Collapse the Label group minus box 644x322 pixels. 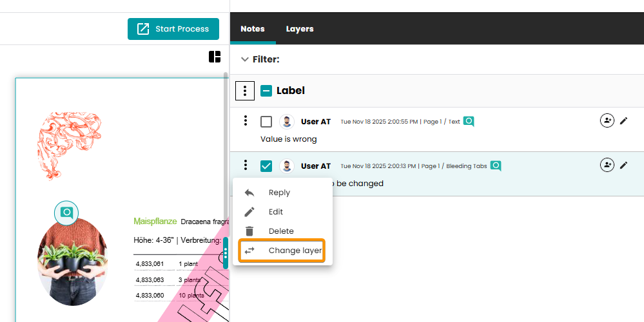(266, 91)
